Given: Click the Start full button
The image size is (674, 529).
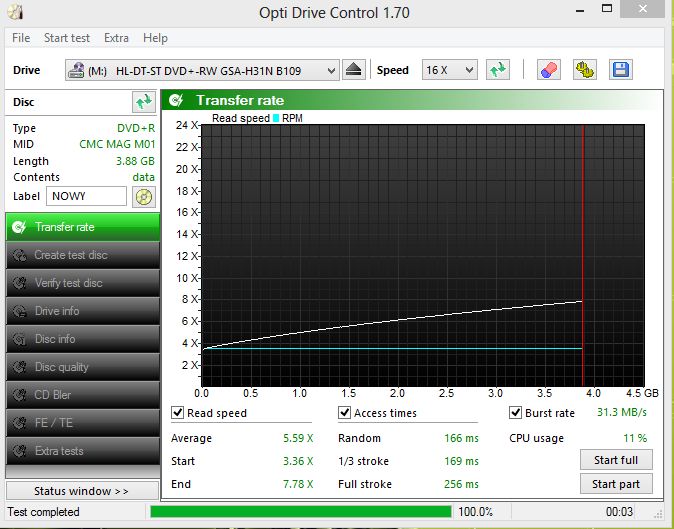Looking at the screenshot, I should coord(616,460).
